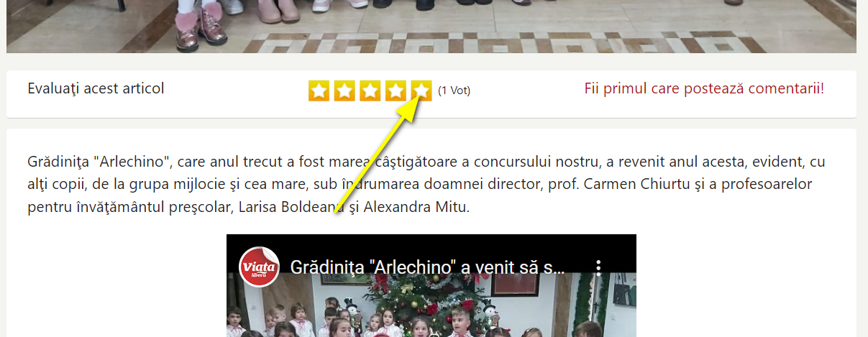Viewport: 868px width, 337px height.
Task: Click the "Evaluaţi acest articol" label
Action: tap(96, 88)
